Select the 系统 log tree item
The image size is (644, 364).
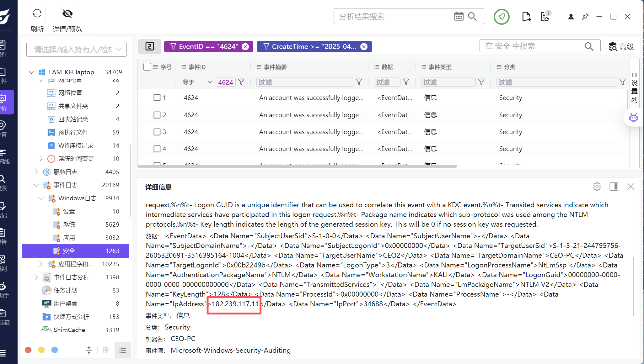pos(69,224)
